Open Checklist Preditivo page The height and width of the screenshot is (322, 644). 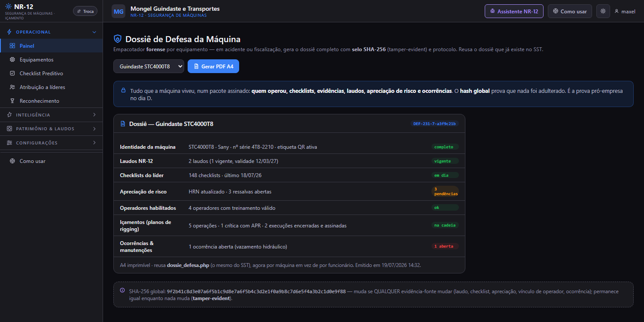[x=52, y=73]
